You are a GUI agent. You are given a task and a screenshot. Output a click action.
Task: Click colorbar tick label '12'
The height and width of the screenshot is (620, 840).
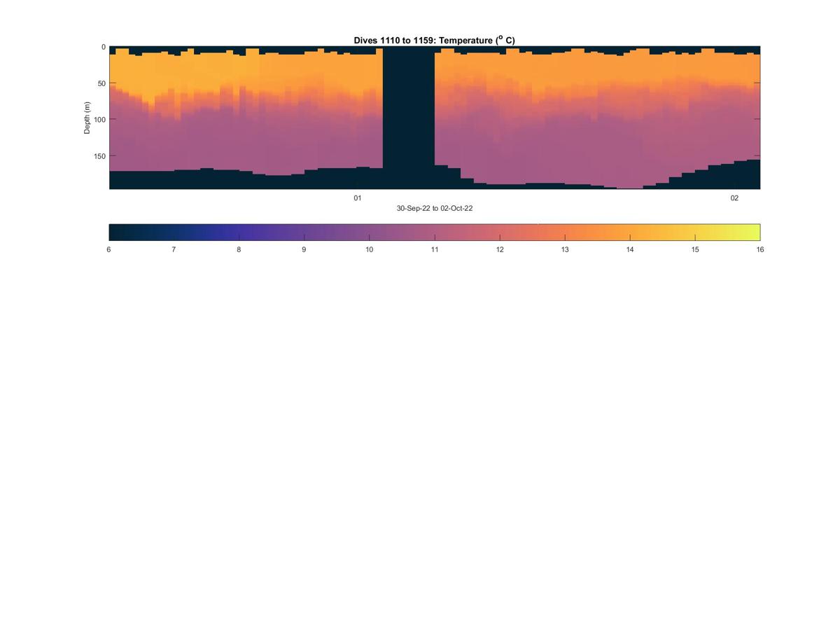pyautogui.click(x=500, y=249)
